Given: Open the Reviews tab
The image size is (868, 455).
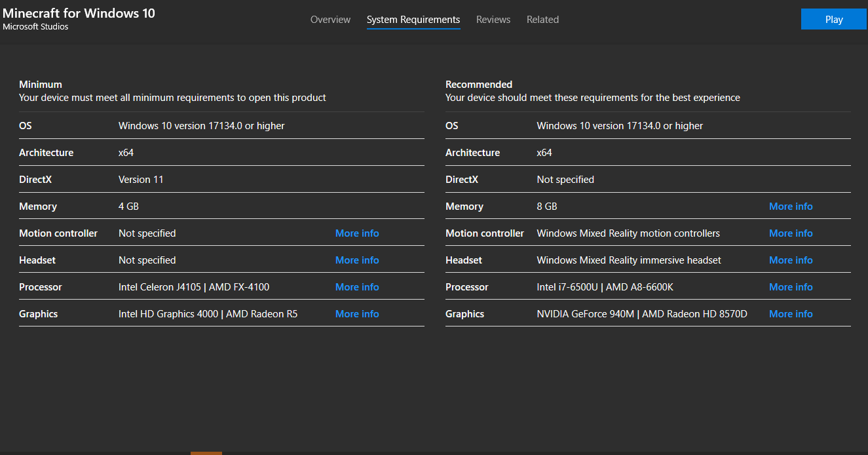Looking at the screenshot, I should (493, 20).
